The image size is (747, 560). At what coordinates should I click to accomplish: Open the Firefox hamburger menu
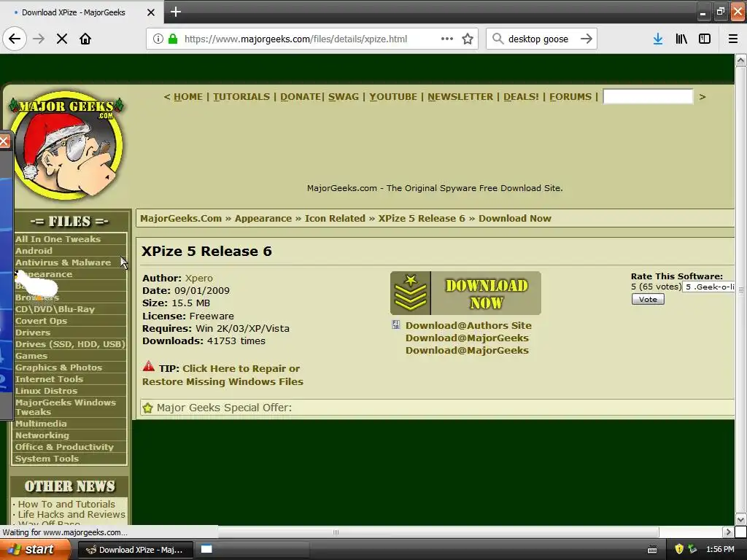click(x=732, y=39)
